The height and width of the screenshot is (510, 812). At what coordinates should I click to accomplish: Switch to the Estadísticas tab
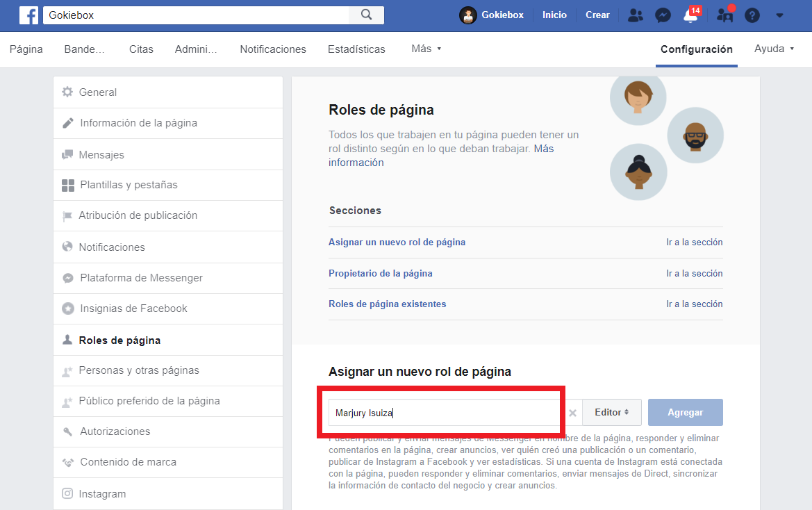[x=356, y=49]
